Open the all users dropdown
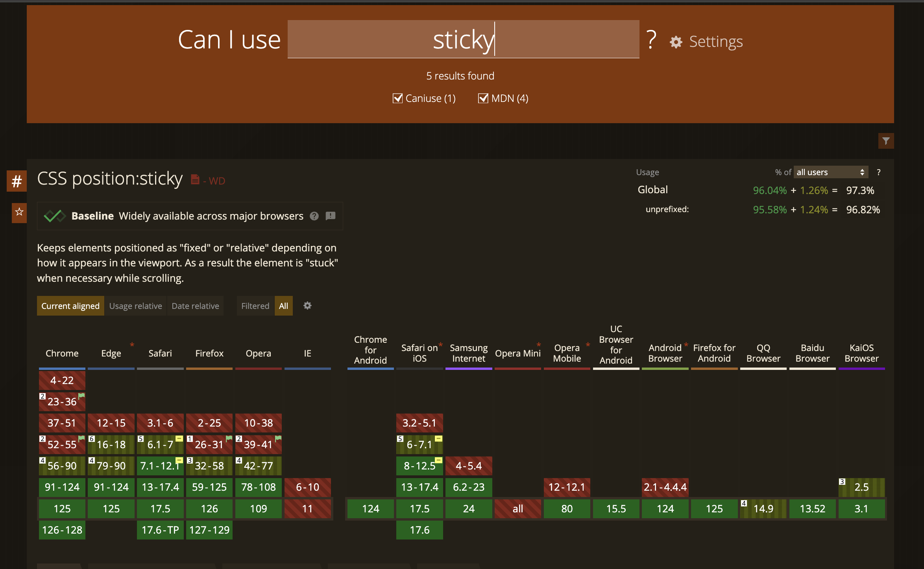The image size is (924, 569). click(830, 172)
